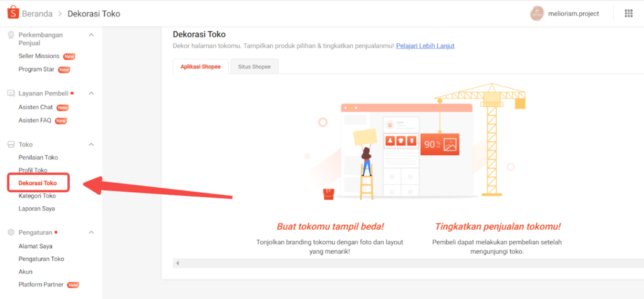This screenshot has width=644, height=299.
Task: Switch to the Aplikasi Shopee tab
Action: 201,67
